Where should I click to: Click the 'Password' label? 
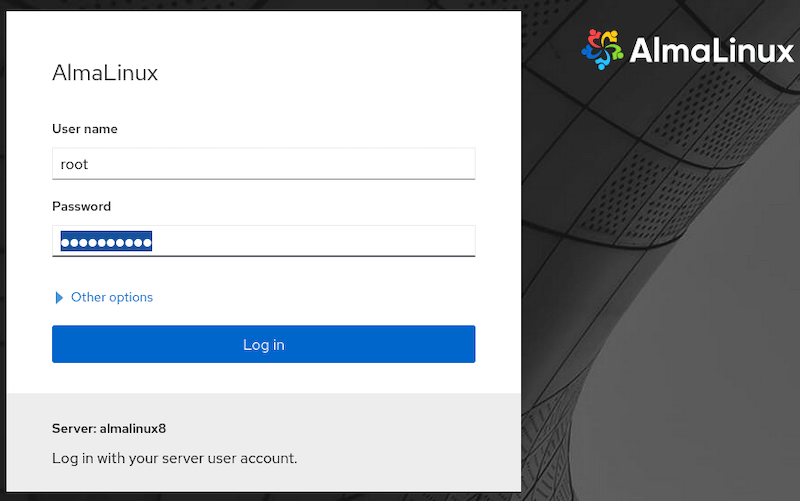pos(82,207)
